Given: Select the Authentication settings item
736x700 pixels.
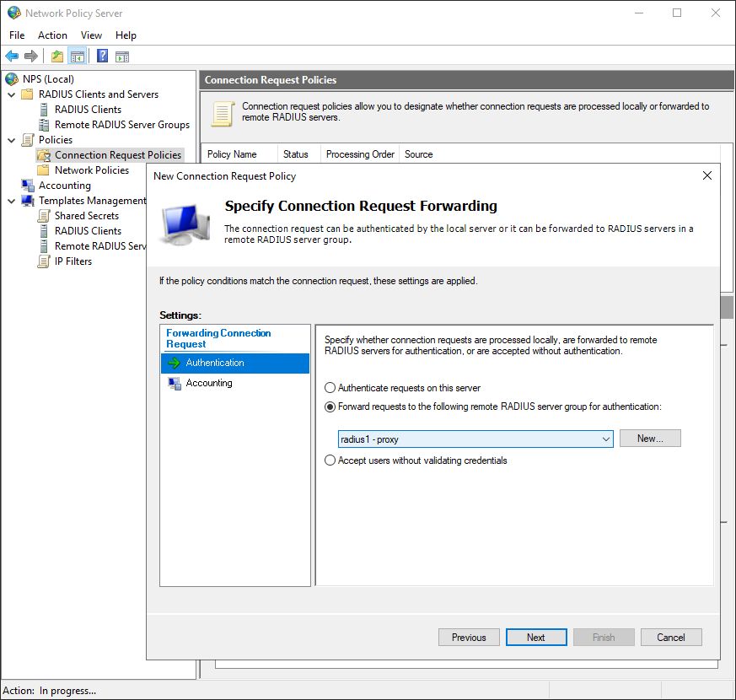Looking at the screenshot, I should 235,363.
